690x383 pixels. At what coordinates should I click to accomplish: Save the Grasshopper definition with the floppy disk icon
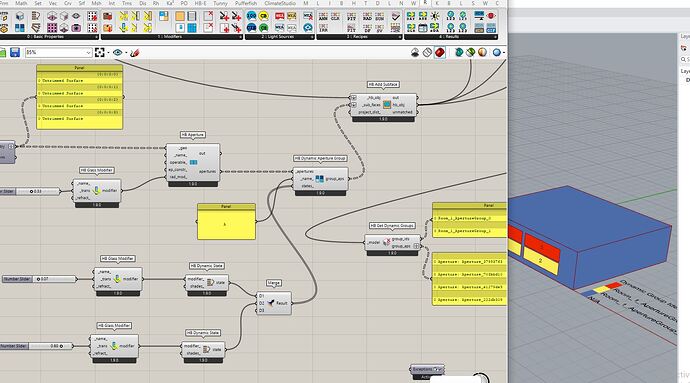(15, 53)
